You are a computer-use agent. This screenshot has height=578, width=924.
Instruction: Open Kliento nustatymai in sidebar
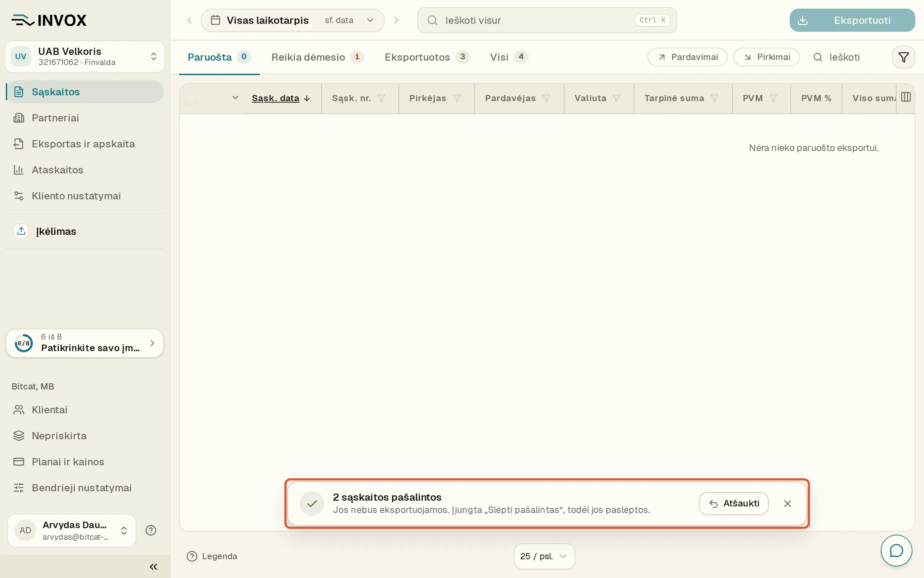85,196
